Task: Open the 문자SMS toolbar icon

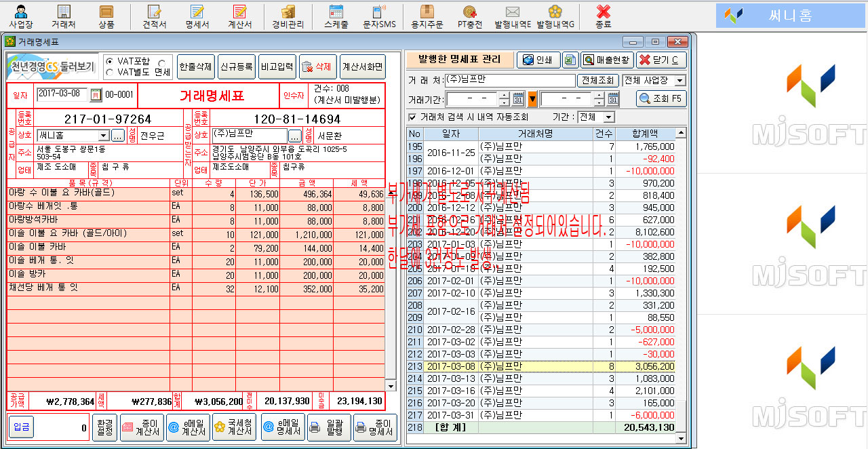Action: (379, 16)
